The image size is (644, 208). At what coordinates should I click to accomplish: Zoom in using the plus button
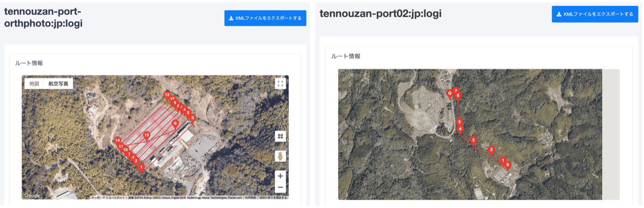[x=280, y=176]
